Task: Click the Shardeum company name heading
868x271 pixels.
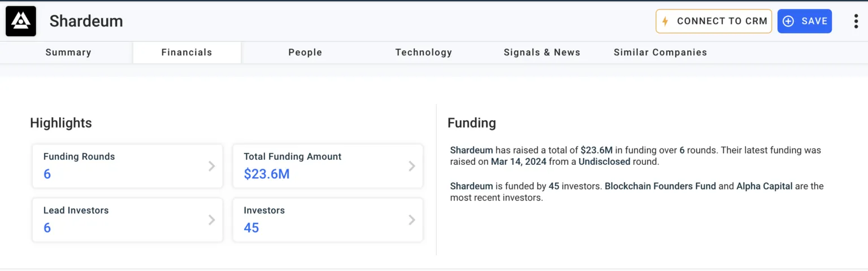Action: coord(86,21)
